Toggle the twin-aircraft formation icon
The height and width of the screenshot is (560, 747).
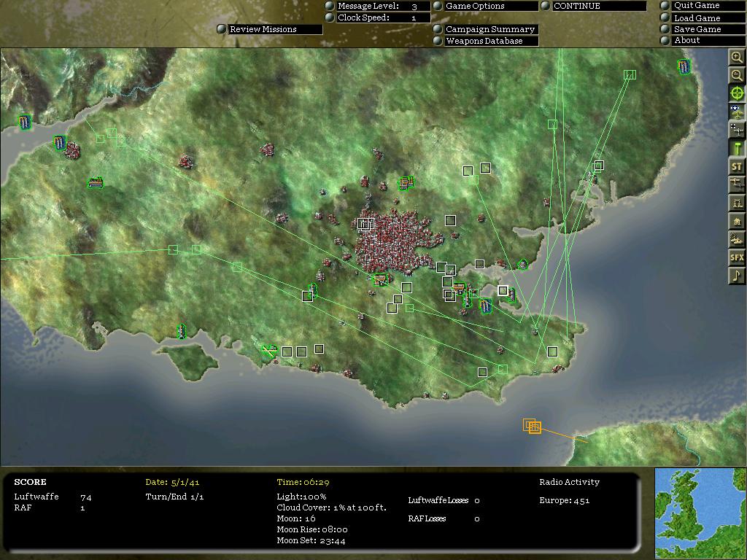pyautogui.click(x=737, y=184)
